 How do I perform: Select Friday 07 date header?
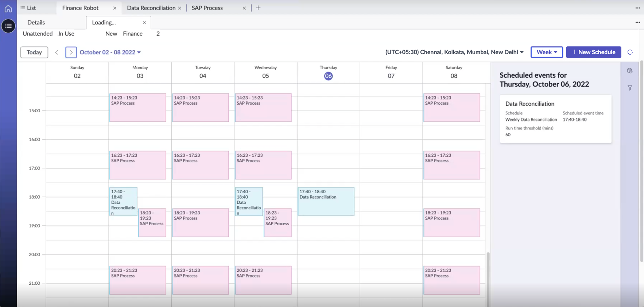point(391,73)
